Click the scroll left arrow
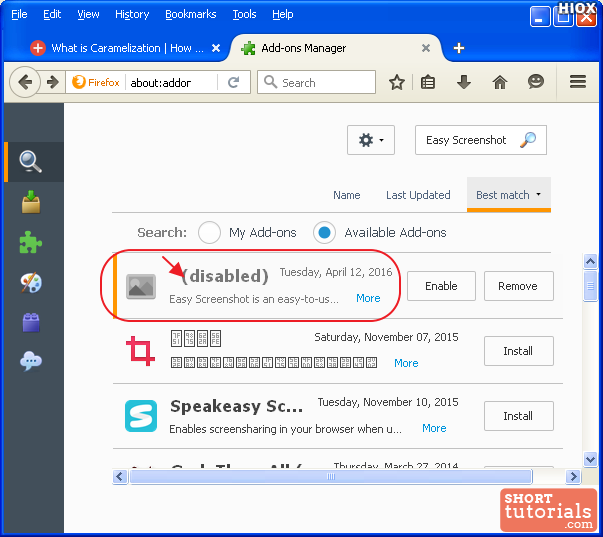 pyautogui.click(x=120, y=477)
